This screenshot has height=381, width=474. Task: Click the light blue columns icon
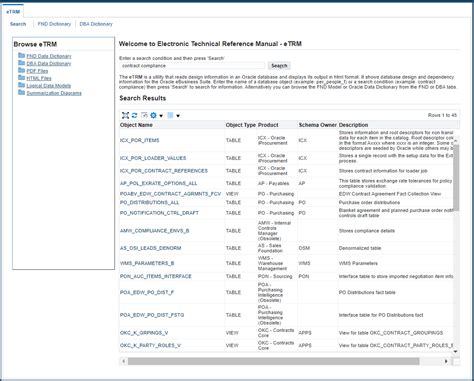(170, 115)
